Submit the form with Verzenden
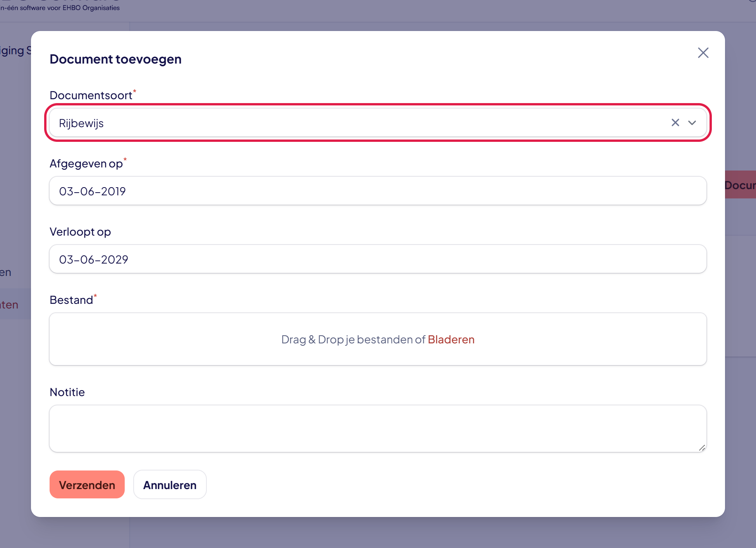Viewport: 756px width, 548px height. click(x=87, y=484)
